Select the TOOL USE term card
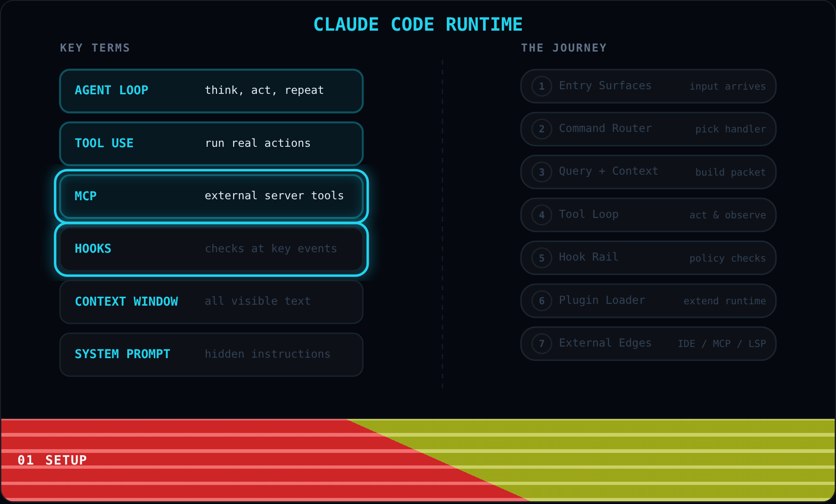Image resolution: width=836 pixels, height=504 pixels. 211,144
